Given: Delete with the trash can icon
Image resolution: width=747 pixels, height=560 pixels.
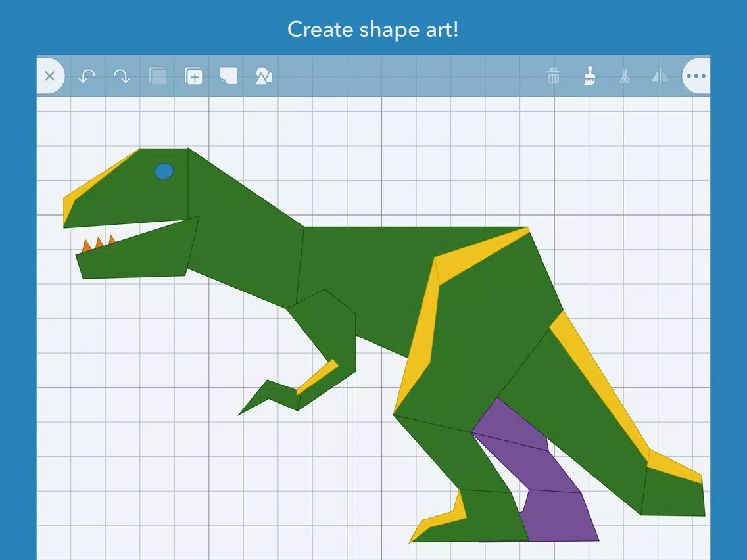Looking at the screenshot, I should (554, 76).
